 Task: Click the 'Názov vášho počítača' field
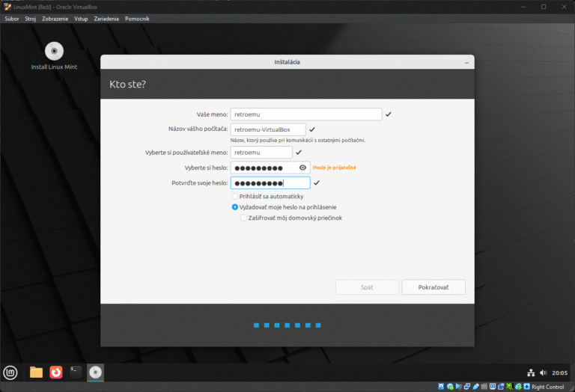coord(268,129)
